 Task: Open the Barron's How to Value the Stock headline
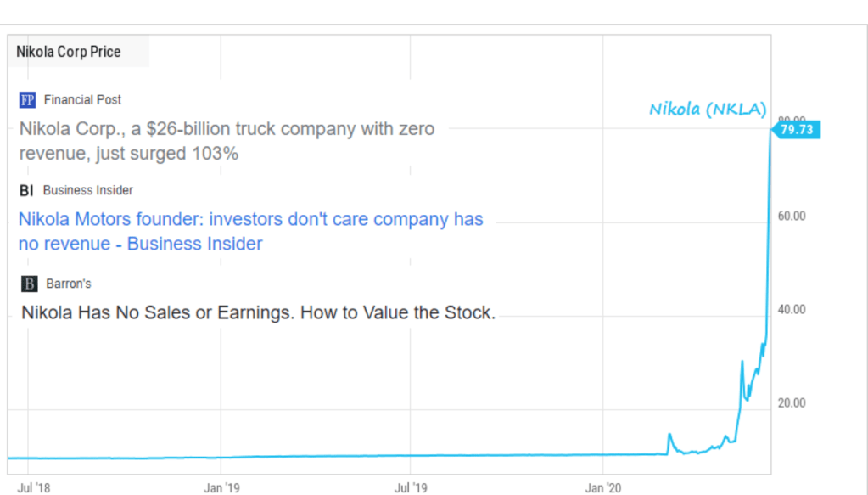tap(258, 312)
